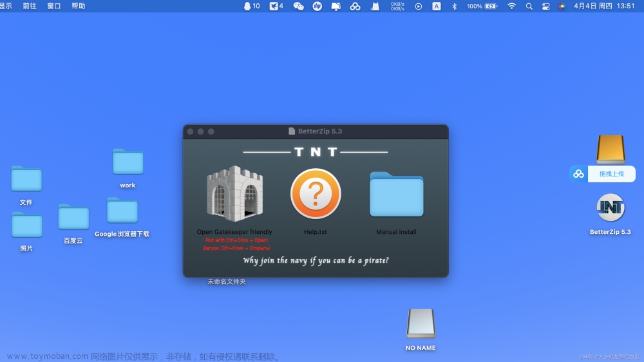Click the input method A icon
Image resolution: width=644 pixels, height=362 pixels.
(x=437, y=6)
